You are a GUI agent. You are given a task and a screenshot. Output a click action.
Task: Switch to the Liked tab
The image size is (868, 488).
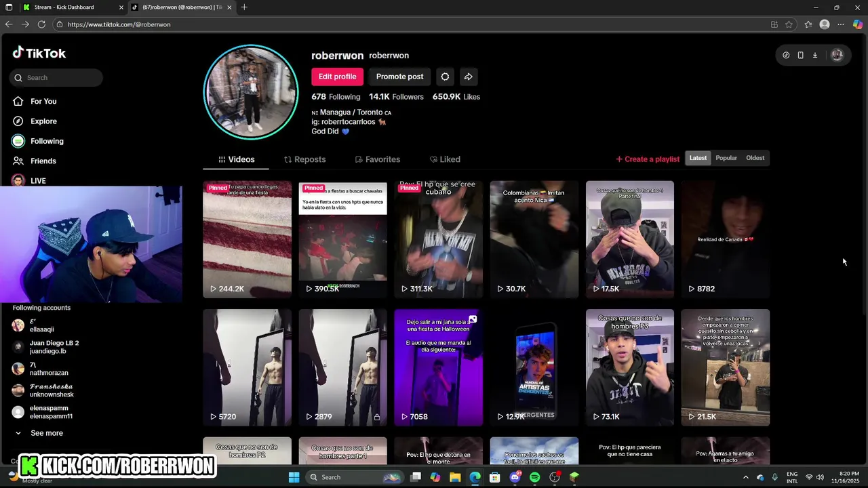click(x=445, y=159)
